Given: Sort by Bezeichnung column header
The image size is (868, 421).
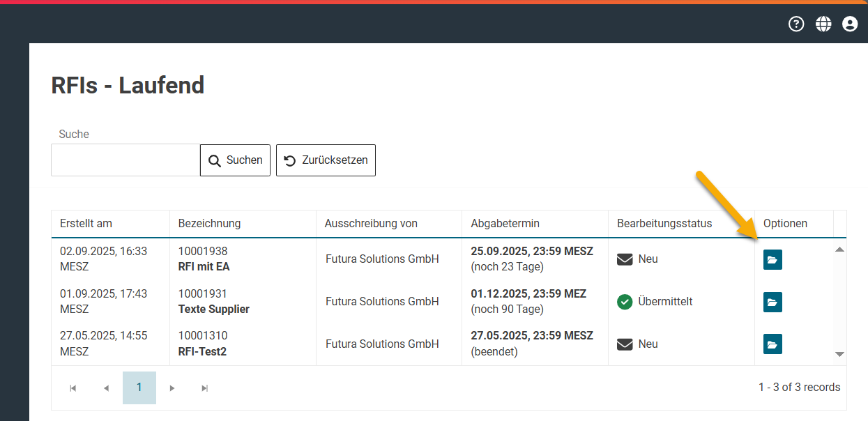Looking at the screenshot, I should pos(209,224).
